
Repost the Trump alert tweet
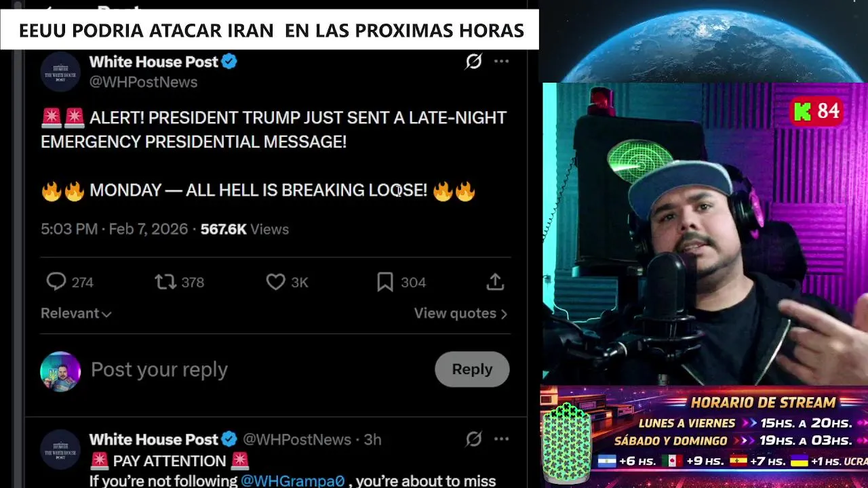pyautogui.click(x=165, y=281)
